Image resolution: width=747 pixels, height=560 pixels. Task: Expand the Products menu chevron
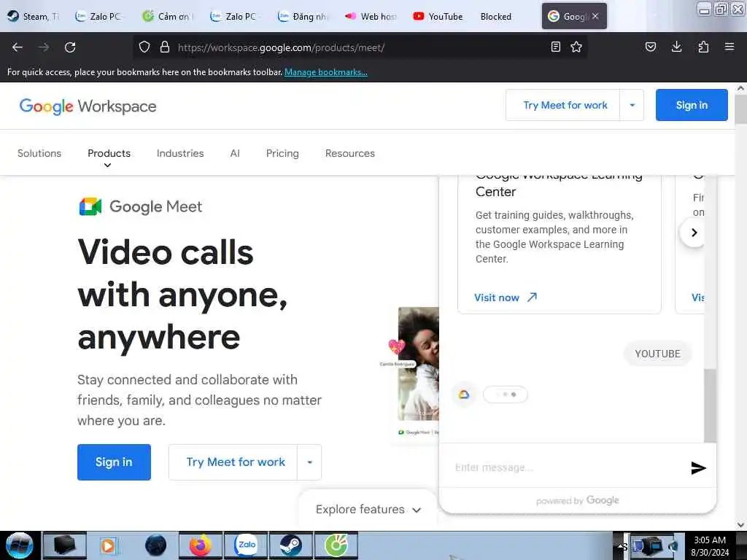click(108, 166)
